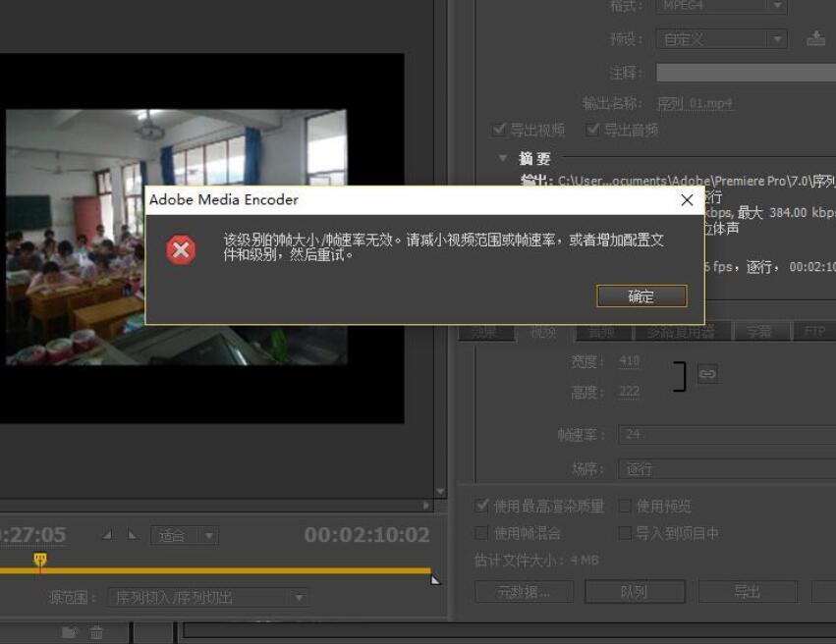
Task: Toggle the 使用帧混合 checkbox
Action: pos(481,533)
